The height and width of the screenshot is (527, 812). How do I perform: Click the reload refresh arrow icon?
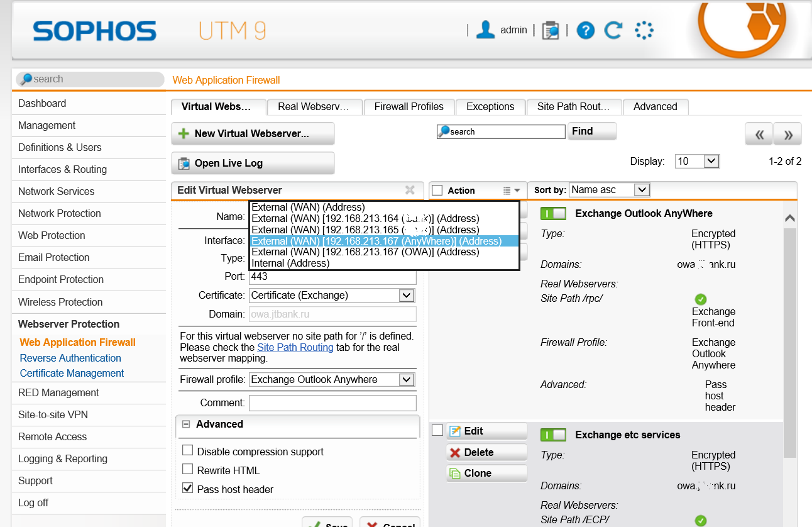613,30
